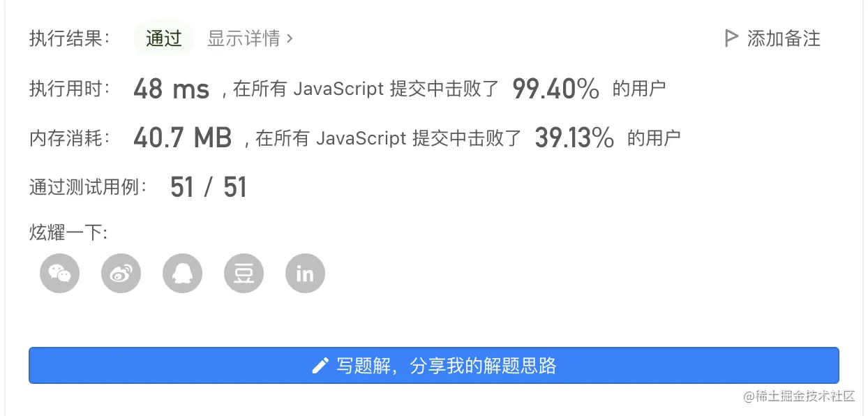Open the 显示详情 link

(244, 38)
